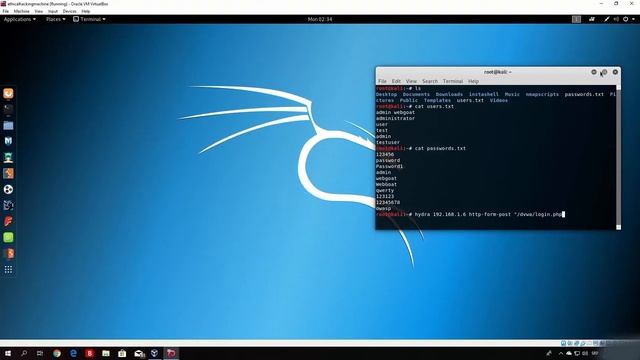The image size is (640, 360).
Task: Click 'qwerty' line in terminal
Action: point(385,191)
